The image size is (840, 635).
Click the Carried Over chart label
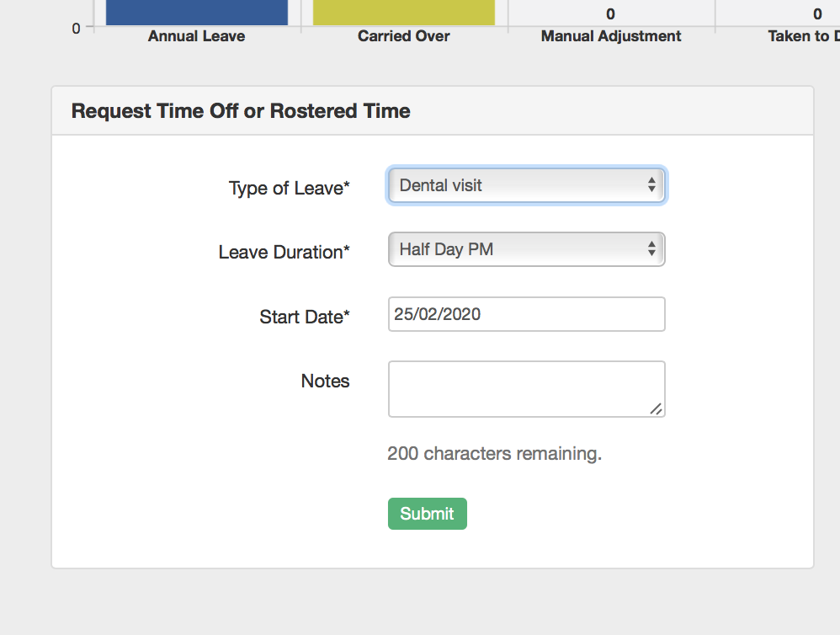click(404, 36)
